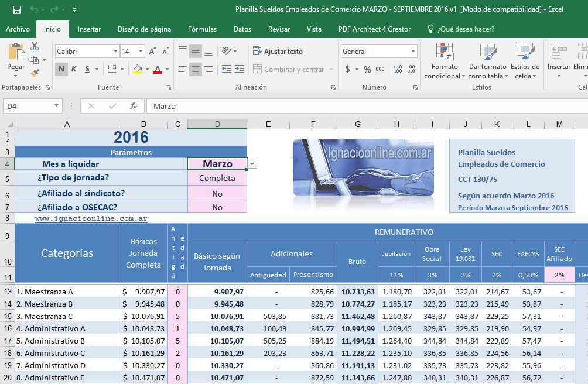Click Insertar cells button

tap(559, 61)
